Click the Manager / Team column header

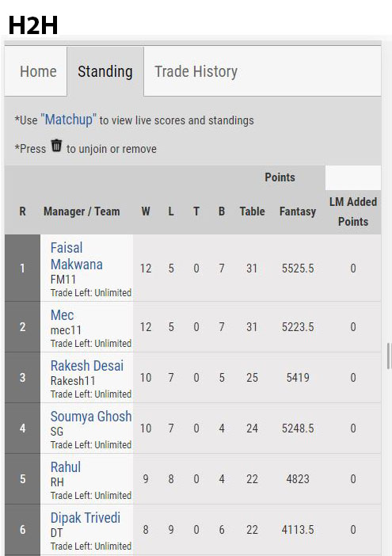(82, 211)
